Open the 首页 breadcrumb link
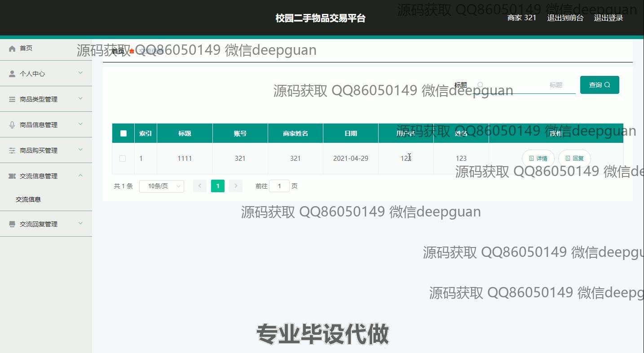 click(x=118, y=51)
